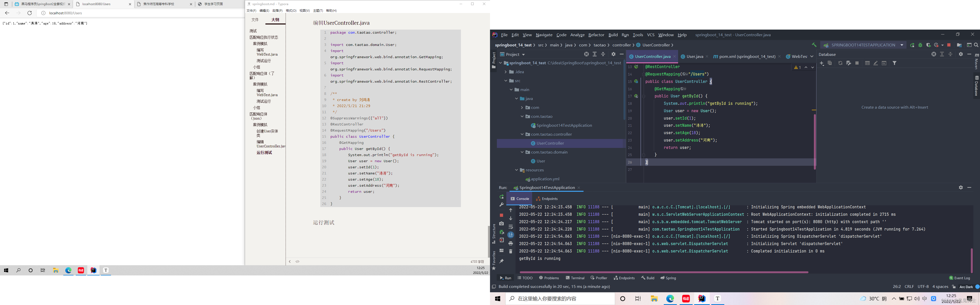
Task: Click editor vertical scrollbar thumb in IntelliJ
Action: coord(815,142)
